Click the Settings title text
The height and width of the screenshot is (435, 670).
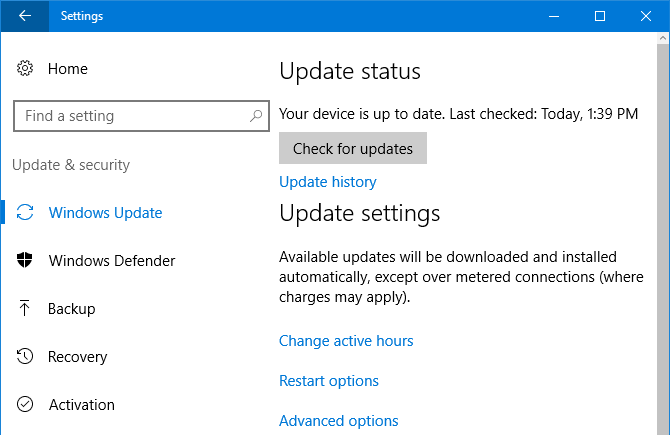point(82,16)
